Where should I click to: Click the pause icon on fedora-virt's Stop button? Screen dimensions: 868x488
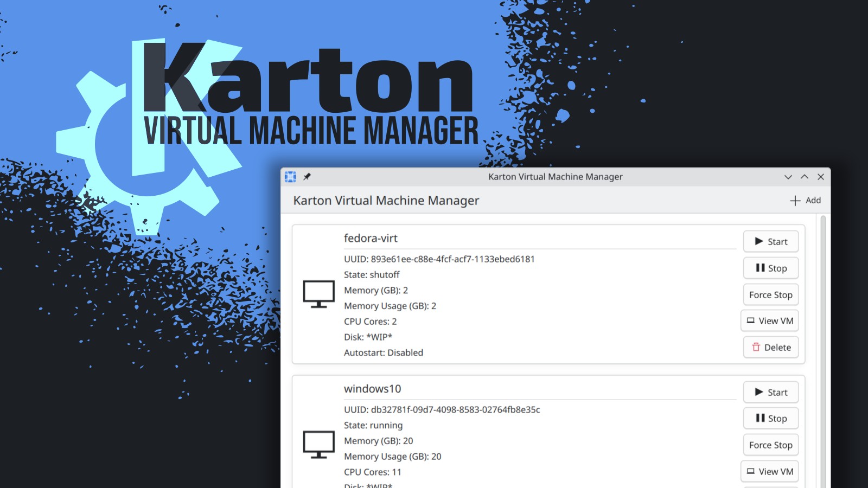click(761, 268)
